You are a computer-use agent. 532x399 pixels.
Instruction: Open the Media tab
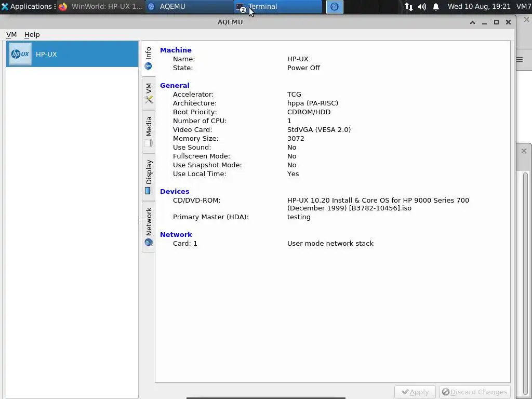[x=148, y=131]
